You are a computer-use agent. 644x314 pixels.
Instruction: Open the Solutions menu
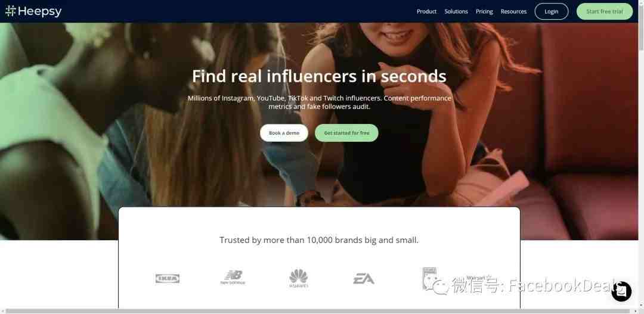click(x=456, y=11)
